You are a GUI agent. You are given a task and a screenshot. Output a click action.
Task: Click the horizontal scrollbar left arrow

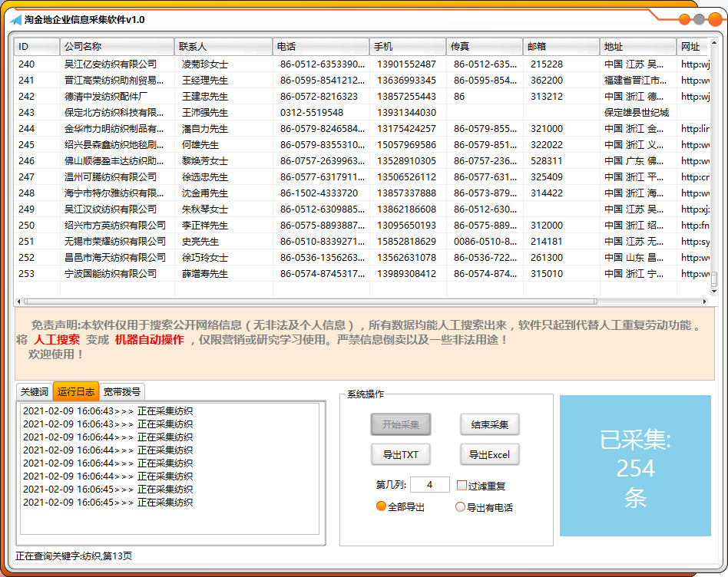[18, 302]
